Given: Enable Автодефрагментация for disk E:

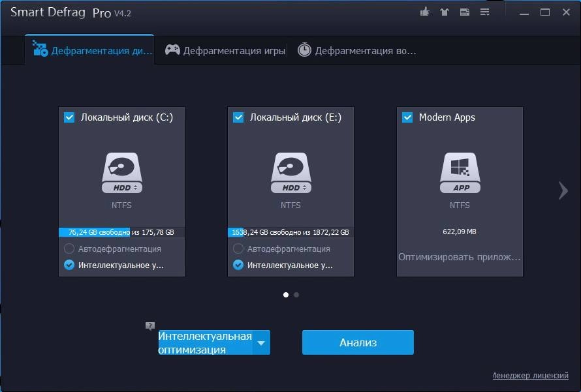Looking at the screenshot, I should pyautogui.click(x=238, y=249).
